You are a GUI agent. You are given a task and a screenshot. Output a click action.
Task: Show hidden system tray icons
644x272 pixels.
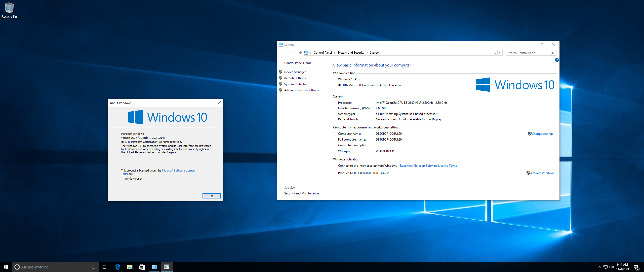tap(599, 267)
